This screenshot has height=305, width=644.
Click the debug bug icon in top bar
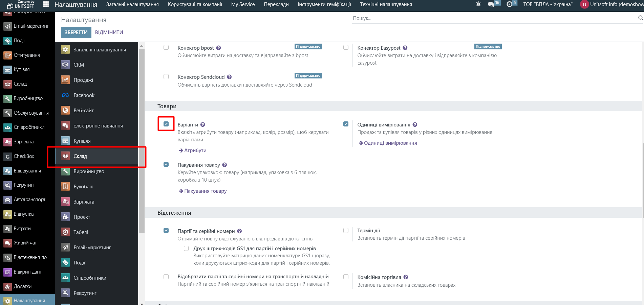[x=478, y=4]
